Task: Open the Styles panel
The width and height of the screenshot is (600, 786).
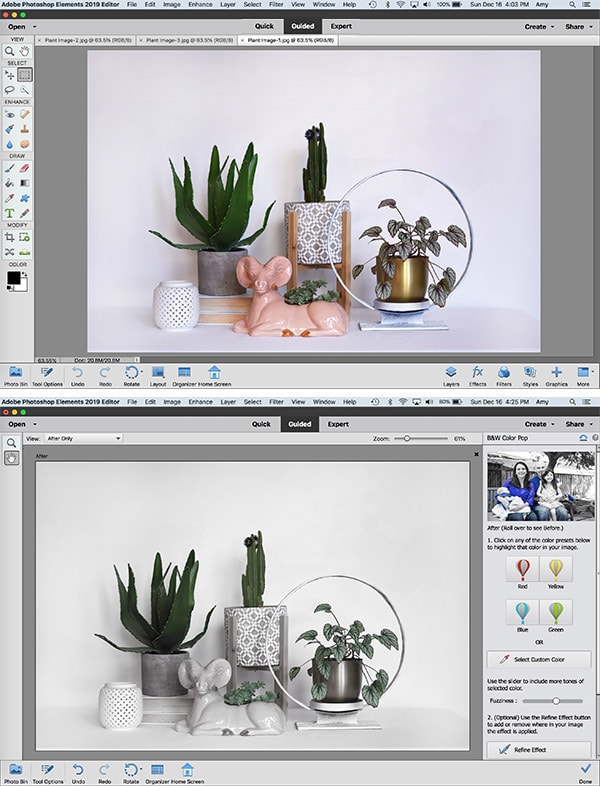Action: [530, 375]
